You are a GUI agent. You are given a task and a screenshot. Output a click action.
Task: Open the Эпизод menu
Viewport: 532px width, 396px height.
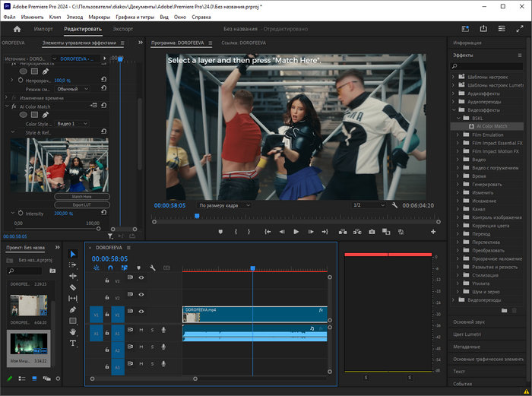tap(74, 17)
